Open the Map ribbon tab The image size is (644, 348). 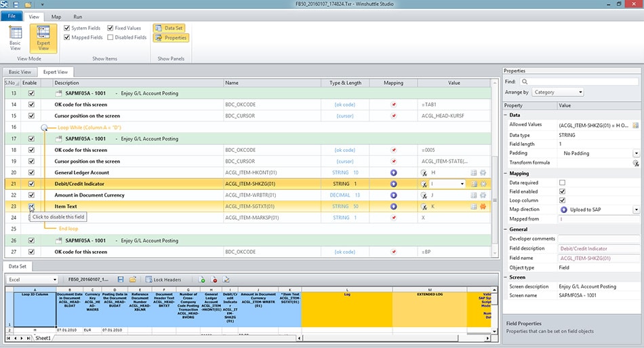[56, 16]
